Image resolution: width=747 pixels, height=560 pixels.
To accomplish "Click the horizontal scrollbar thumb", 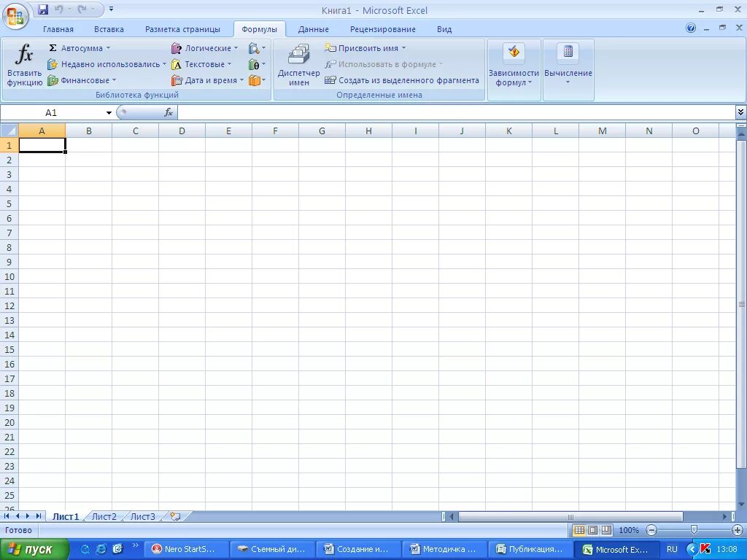I will click(x=570, y=517).
